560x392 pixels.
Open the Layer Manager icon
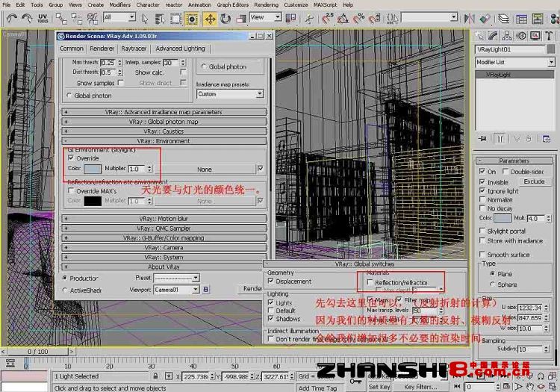click(503, 18)
